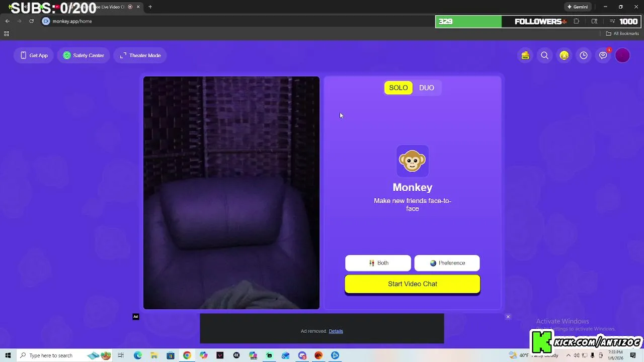Image resolution: width=644 pixels, height=362 pixels.
Task: Open Windows notification center
Action: coord(633,355)
